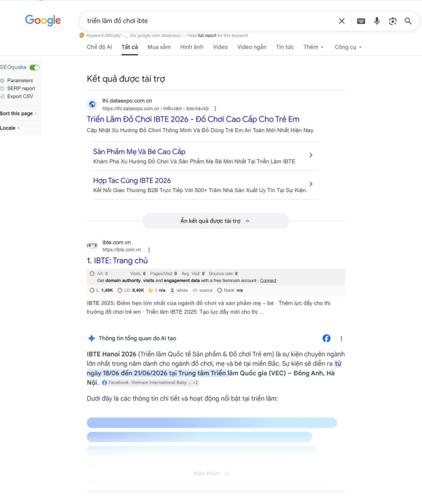
Task: Click the Thông tin tổng quan do AI tạo label
Action: tap(138, 338)
